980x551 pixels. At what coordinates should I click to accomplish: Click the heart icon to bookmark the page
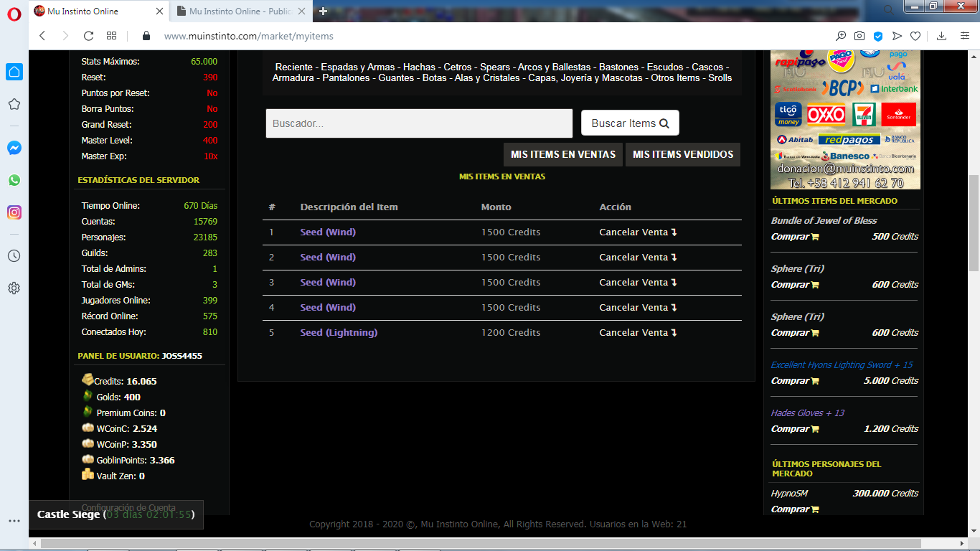915,36
